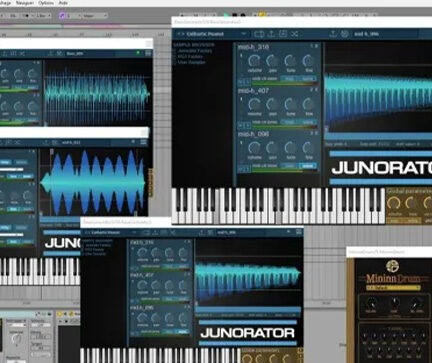Open yellow preset dropdown in MininnDrum window
Viewport: 432px width, 363px height.
coord(393,287)
